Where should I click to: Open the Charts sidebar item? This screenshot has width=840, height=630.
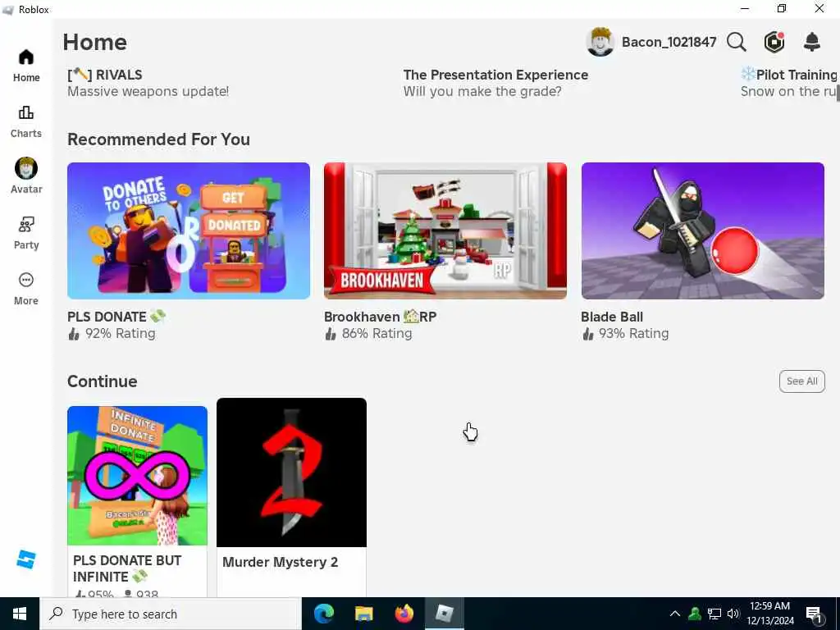[x=25, y=122]
